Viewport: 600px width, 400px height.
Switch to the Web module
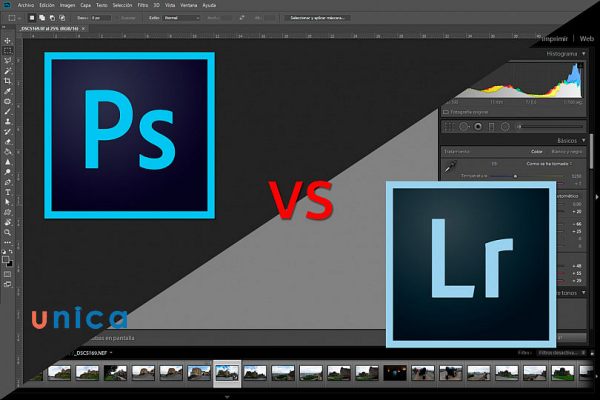pos(586,39)
